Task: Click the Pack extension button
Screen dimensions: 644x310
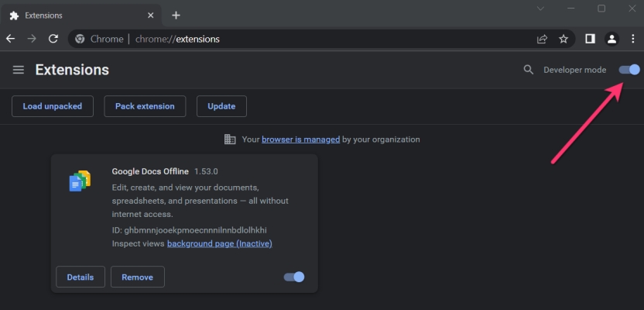Action: tap(145, 106)
